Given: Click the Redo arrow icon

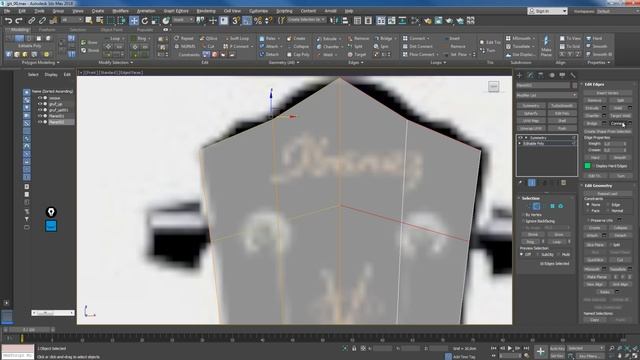Looking at the screenshot, I should (19, 20).
